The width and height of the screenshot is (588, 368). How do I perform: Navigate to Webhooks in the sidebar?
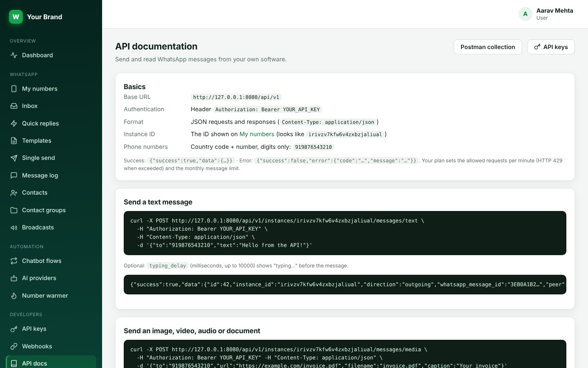click(x=51, y=346)
